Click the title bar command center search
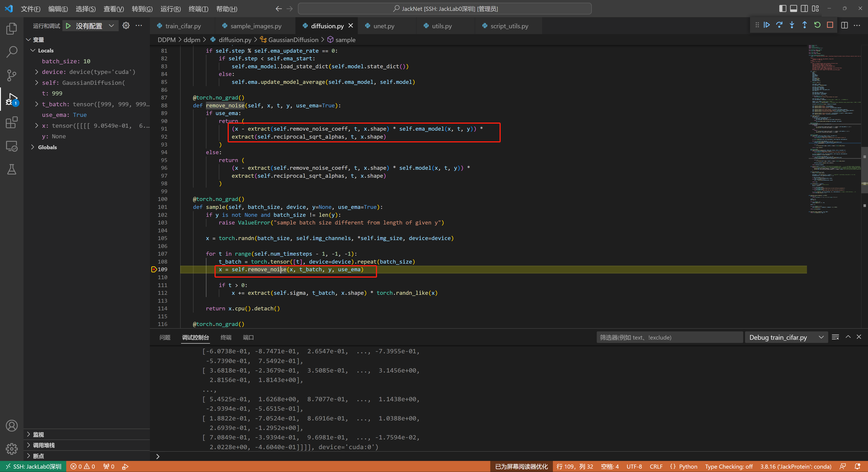This screenshot has height=472, width=868. coord(445,9)
